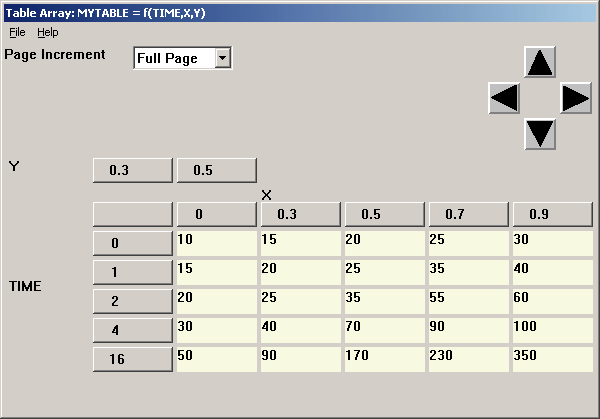Click the X column header 0.9
The image size is (600, 419).
(553, 214)
